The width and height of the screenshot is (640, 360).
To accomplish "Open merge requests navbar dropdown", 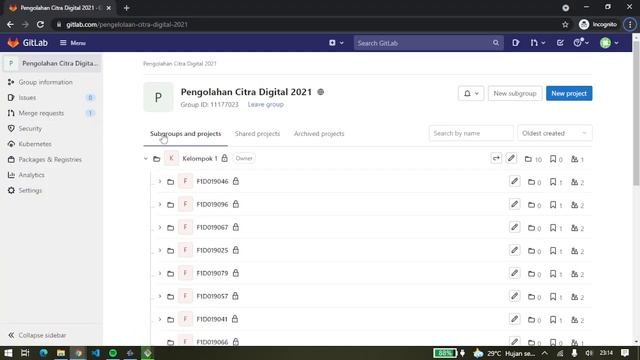I will 538,43.
